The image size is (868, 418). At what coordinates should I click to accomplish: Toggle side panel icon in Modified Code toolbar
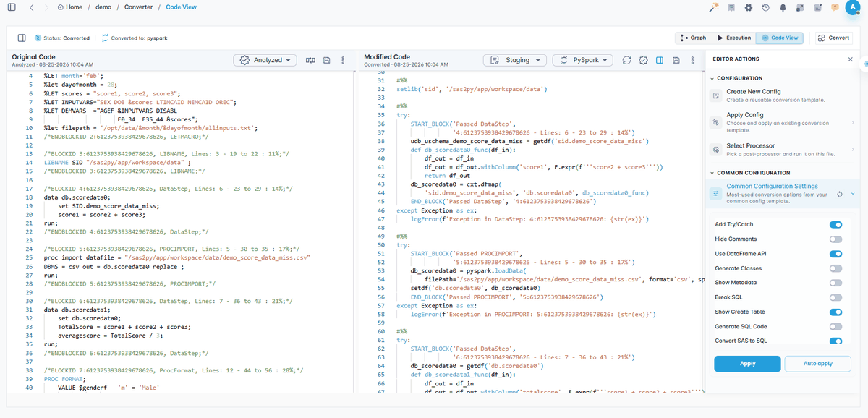tap(660, 60)
